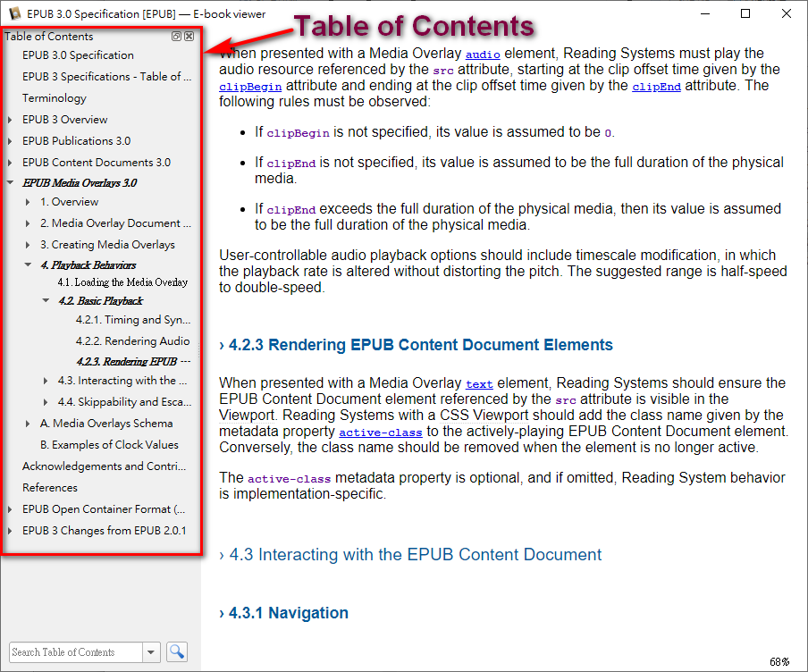
Task: Click the magnifier search icon button
Action: coord(177,652)
